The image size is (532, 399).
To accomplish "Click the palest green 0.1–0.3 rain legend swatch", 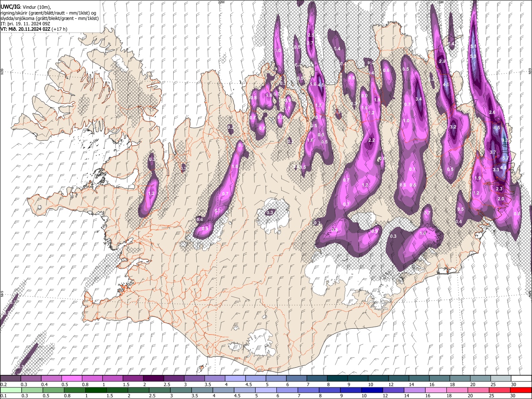I will point(11,390).
